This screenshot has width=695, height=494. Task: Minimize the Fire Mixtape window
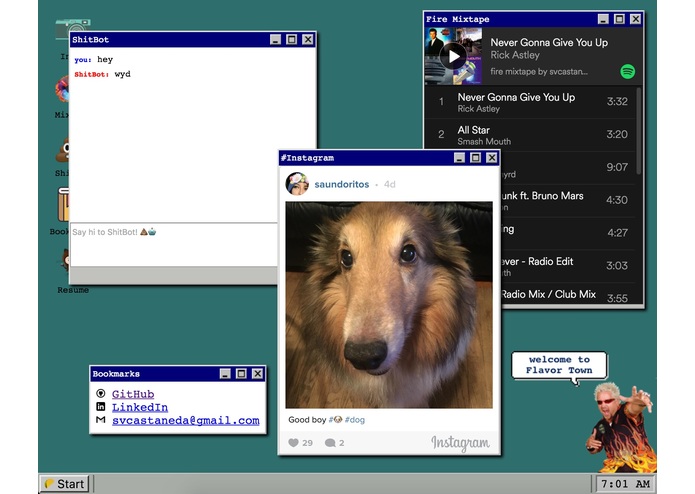point(603,19)
